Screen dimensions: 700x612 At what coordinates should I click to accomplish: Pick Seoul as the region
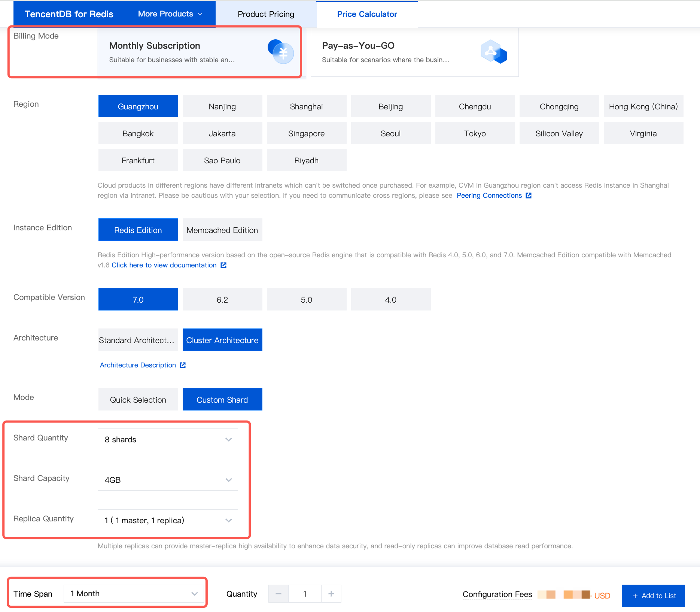tap(391, 133)
